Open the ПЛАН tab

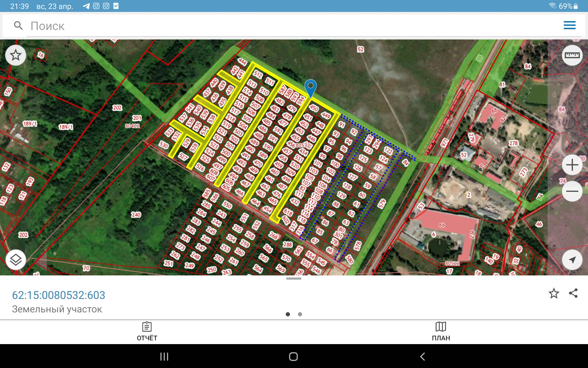[441, 332]
